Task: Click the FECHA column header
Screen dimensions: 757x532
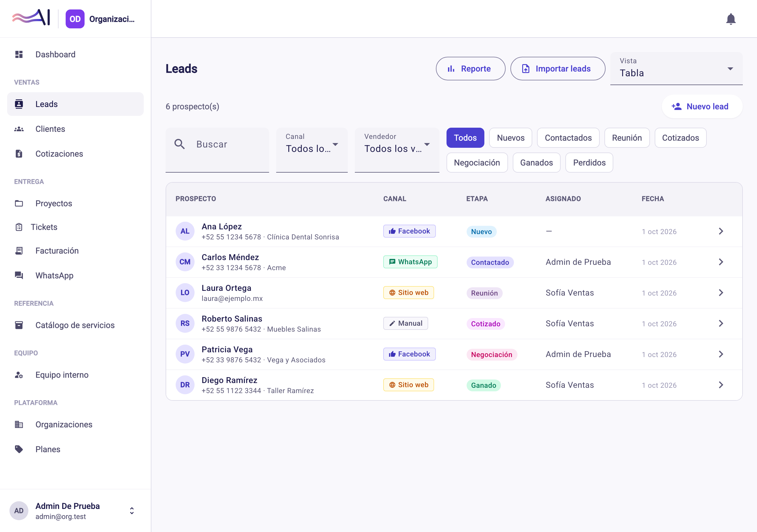Action: (653, 199)
